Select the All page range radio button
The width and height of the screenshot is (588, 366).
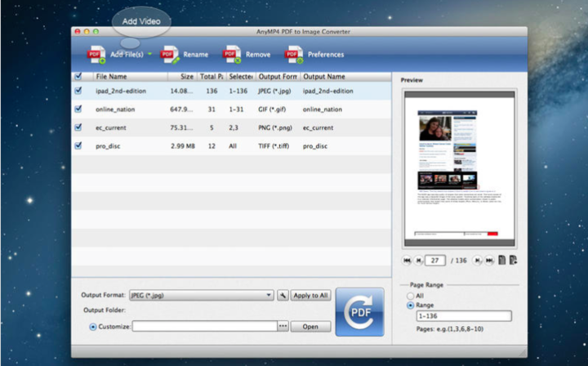[x=410, y=296]
